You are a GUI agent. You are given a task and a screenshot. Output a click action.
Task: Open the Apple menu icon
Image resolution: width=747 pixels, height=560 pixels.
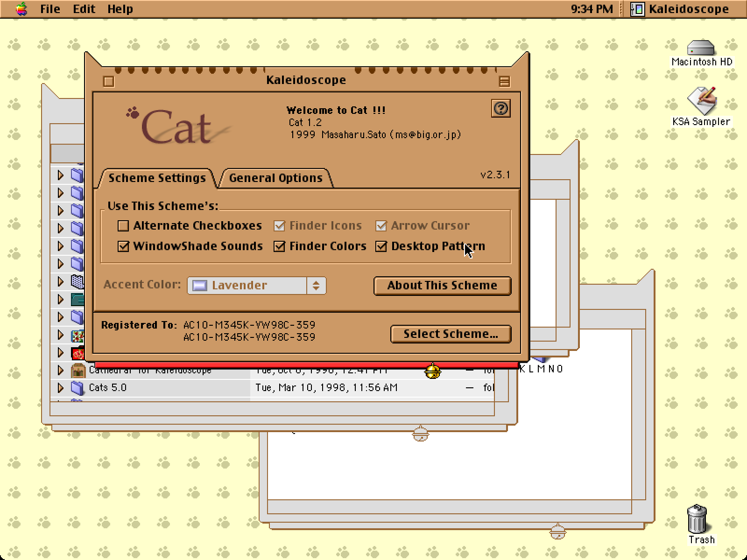[21, 9]
